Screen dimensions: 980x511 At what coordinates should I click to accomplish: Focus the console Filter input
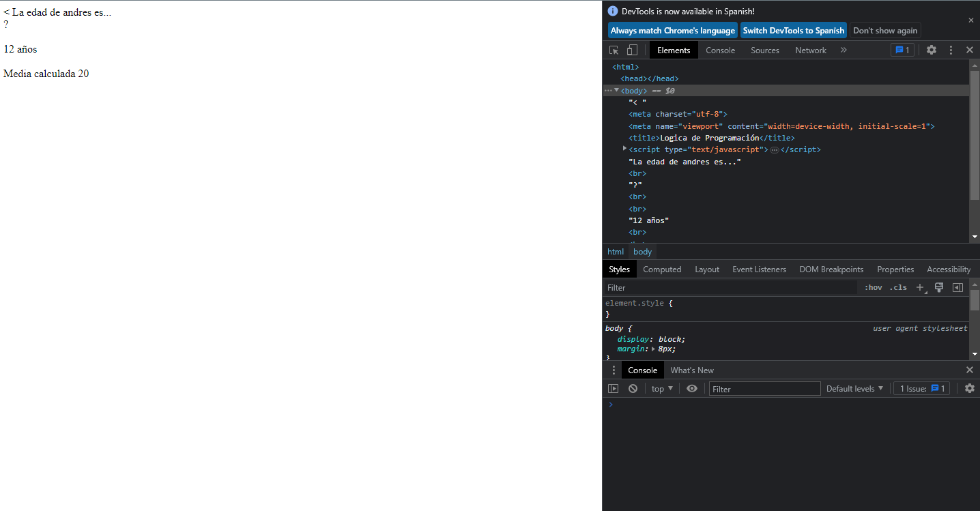click(x=764, y=388)
